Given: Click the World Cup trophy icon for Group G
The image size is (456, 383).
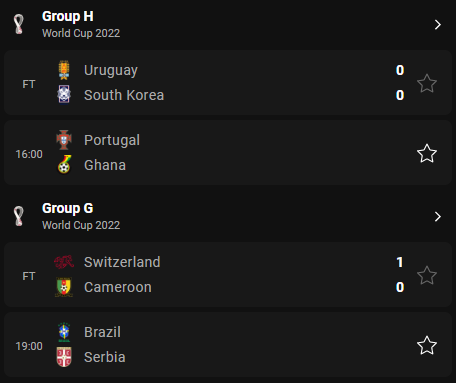Looking at the screenshot, I should (x=19, y=216).
